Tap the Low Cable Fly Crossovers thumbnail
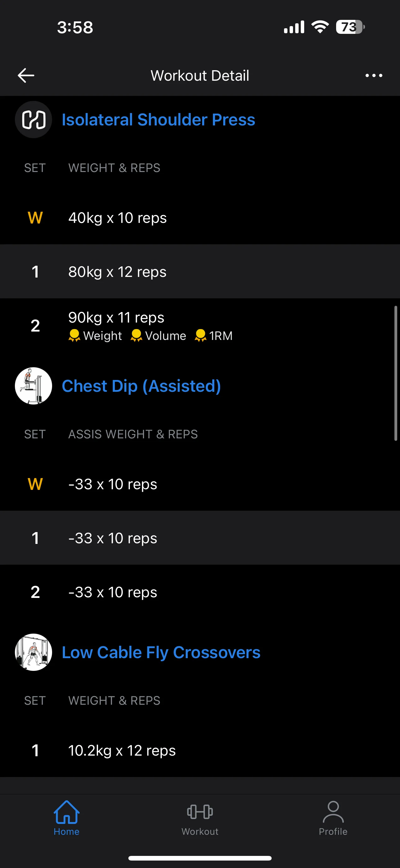Viewport: 400px width, 868px height. 33,652
